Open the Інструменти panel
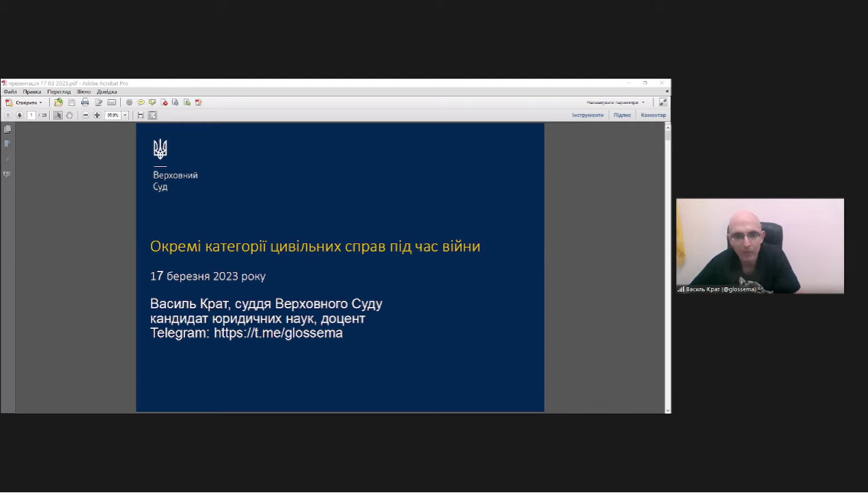The height and width of the screenshot is (493, 868). click(x=587, y=115)
